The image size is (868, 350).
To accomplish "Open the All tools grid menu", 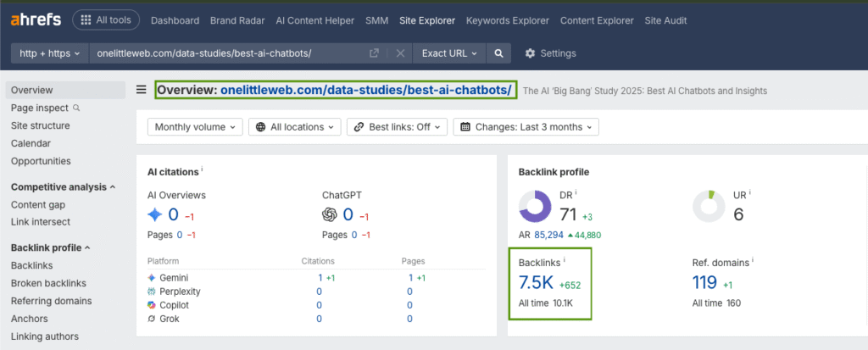I will point(106,20).
